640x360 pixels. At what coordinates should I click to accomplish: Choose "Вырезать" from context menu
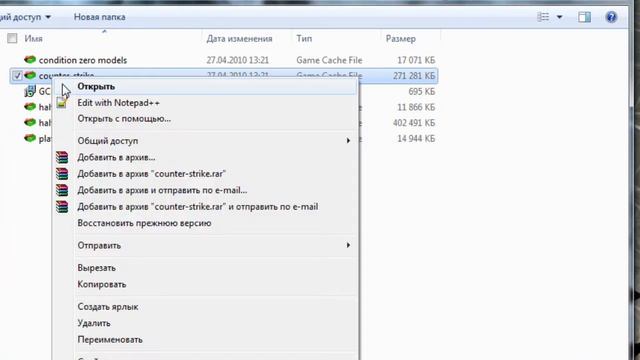pos(96,268)
